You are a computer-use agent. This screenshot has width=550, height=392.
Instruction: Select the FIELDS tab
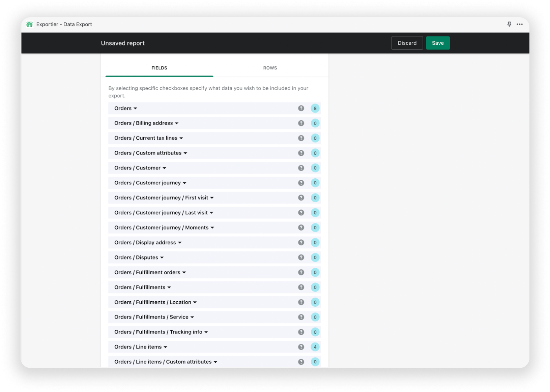tap(159, 68)
